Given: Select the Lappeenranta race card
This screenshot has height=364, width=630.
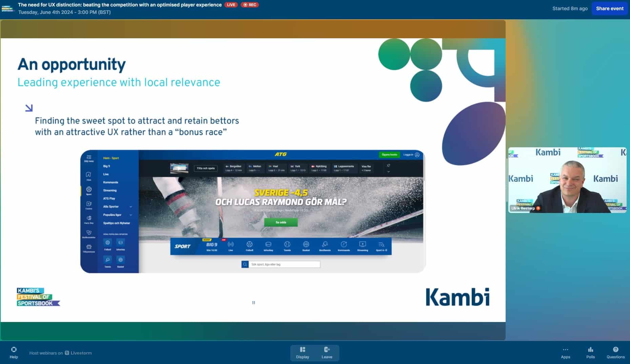Looking at the screenshot, I should (x=344, y=168).
